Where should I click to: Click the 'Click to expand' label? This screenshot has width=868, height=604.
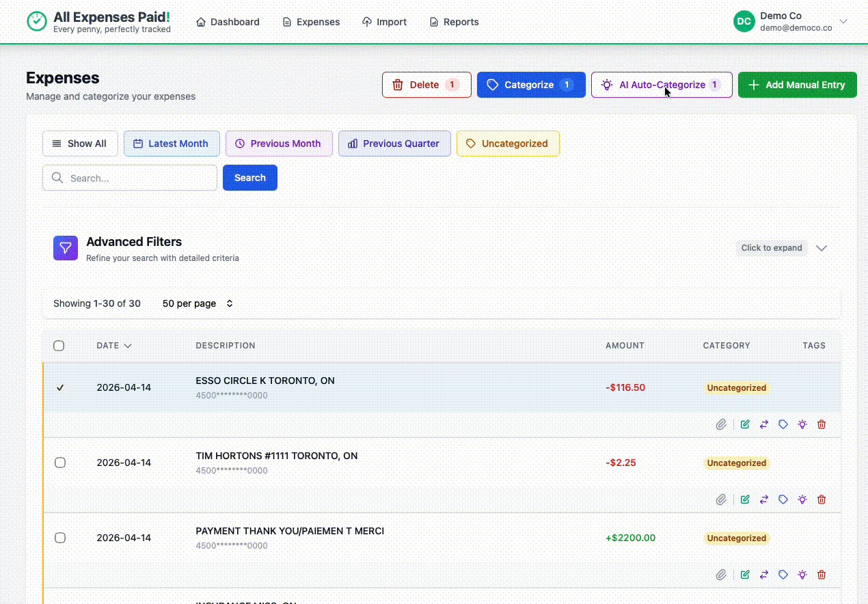[x=772, y=248]
